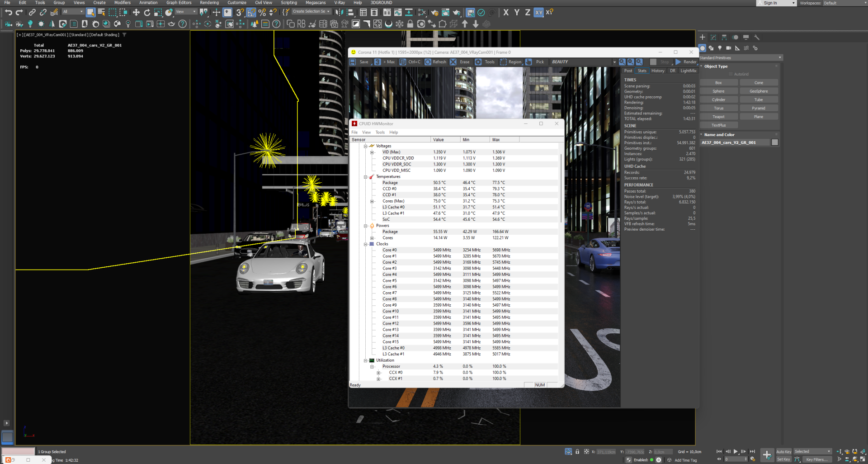The image size is (868, 464).
Task: Click the Undo arrow in main toolbar
Action: click(8, 13)
